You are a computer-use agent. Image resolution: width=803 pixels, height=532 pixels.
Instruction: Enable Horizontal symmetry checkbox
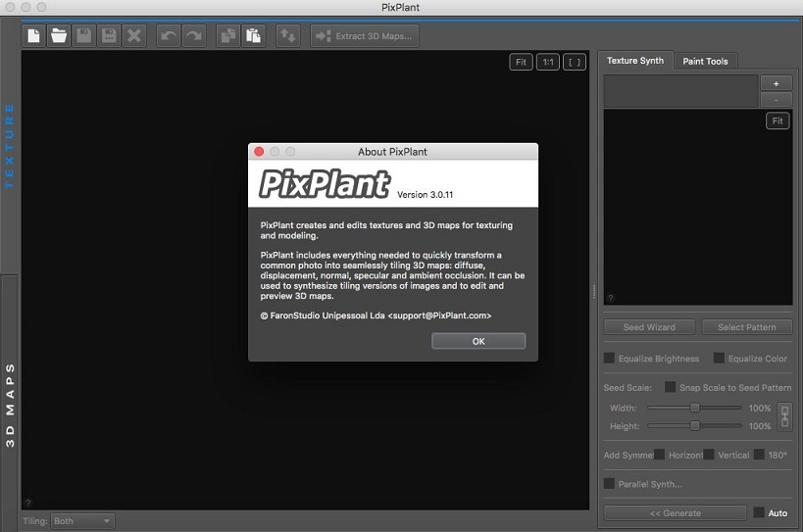tap(660, 455)
